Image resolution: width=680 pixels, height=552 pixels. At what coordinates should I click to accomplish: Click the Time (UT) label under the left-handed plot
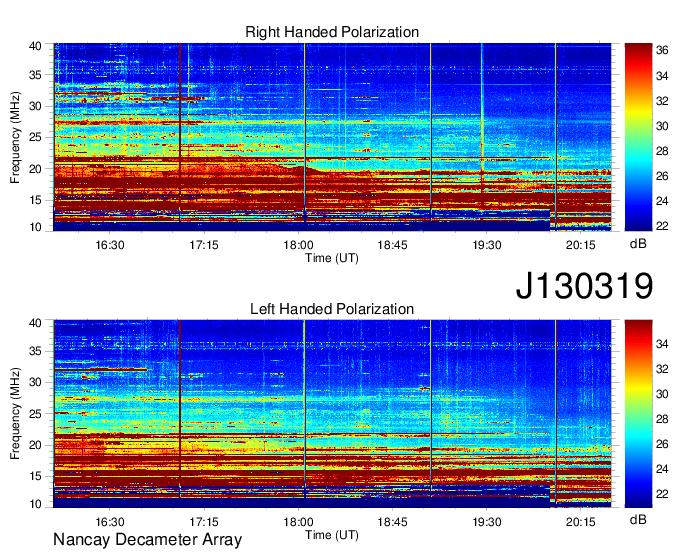pyautogui.click(x=332, y=535)
